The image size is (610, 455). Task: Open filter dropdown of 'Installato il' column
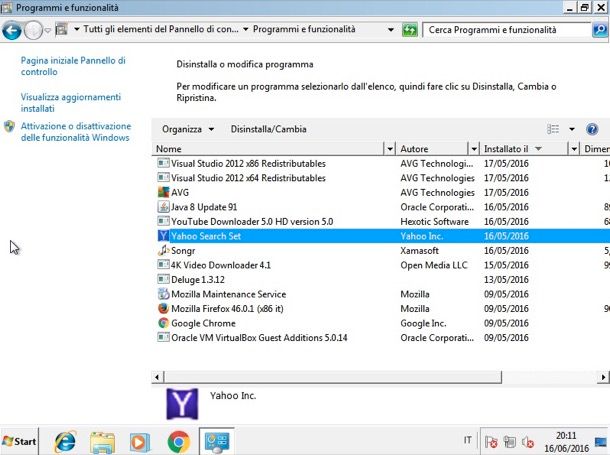(x=574, y=149)
